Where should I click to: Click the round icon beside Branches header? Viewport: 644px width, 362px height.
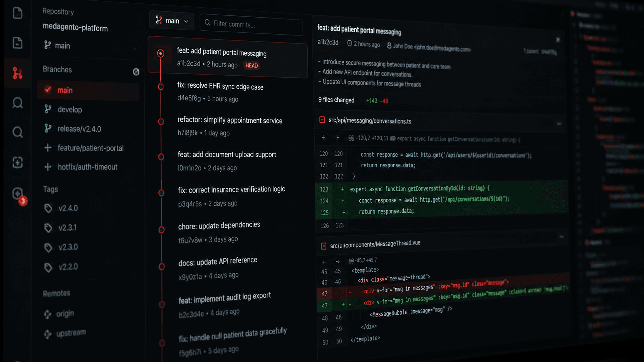[x=136, y=72]
